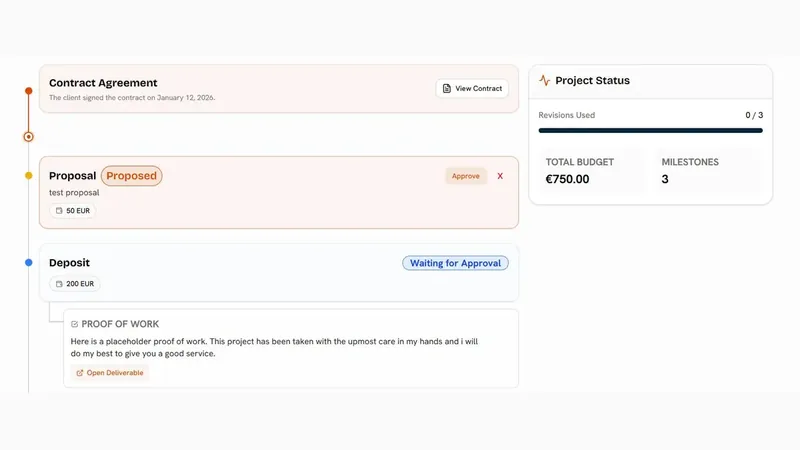Screen dimensions: 800x450
Task: Open Deliverable link in Proof of Work
Action: click(x=110, y=373)
